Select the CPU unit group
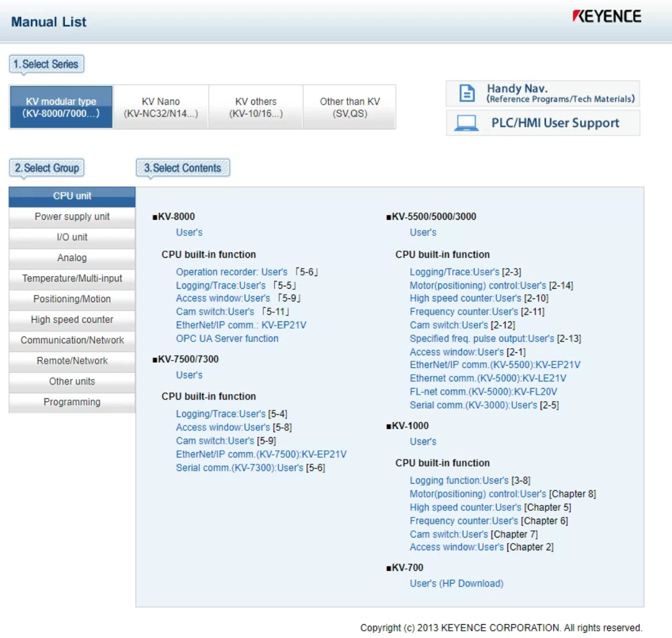 click(x=72, y=196)
